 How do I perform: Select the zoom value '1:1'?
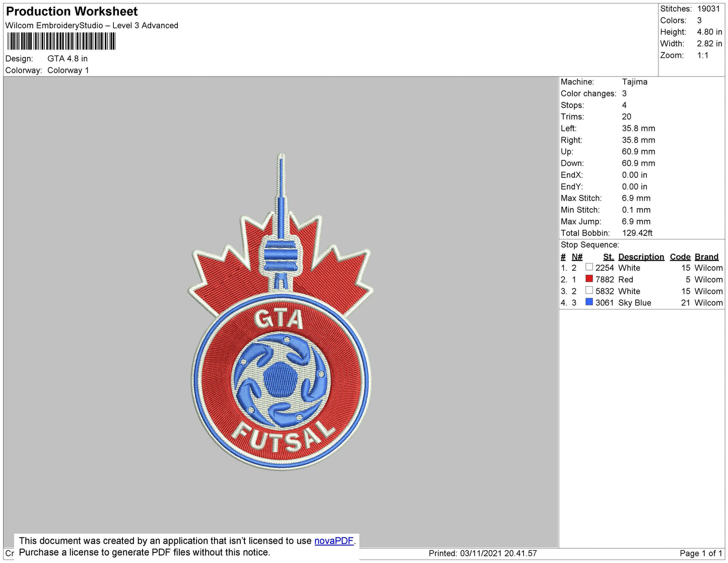(x=703, y=55)
